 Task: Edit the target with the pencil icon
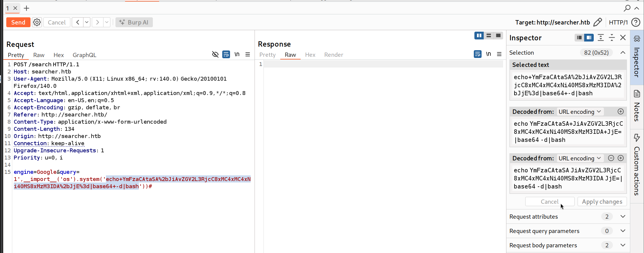[598, 22]
